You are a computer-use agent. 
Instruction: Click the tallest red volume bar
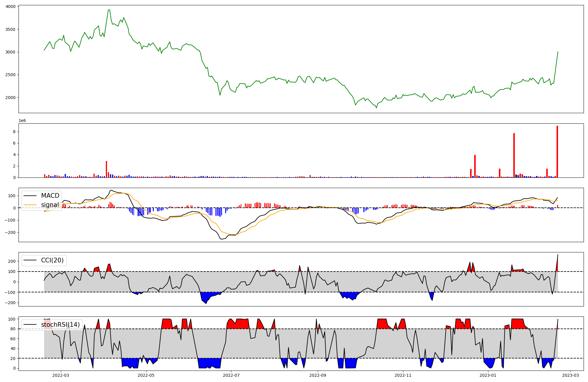557,152
